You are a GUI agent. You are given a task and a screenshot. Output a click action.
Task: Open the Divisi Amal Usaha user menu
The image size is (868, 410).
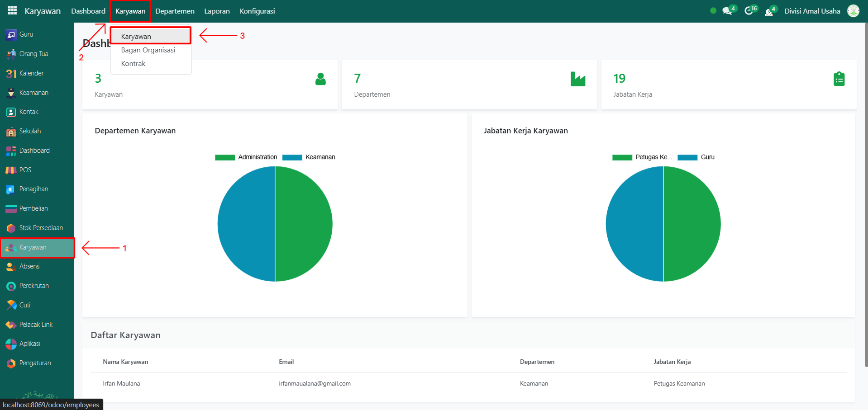click(812, 11)
